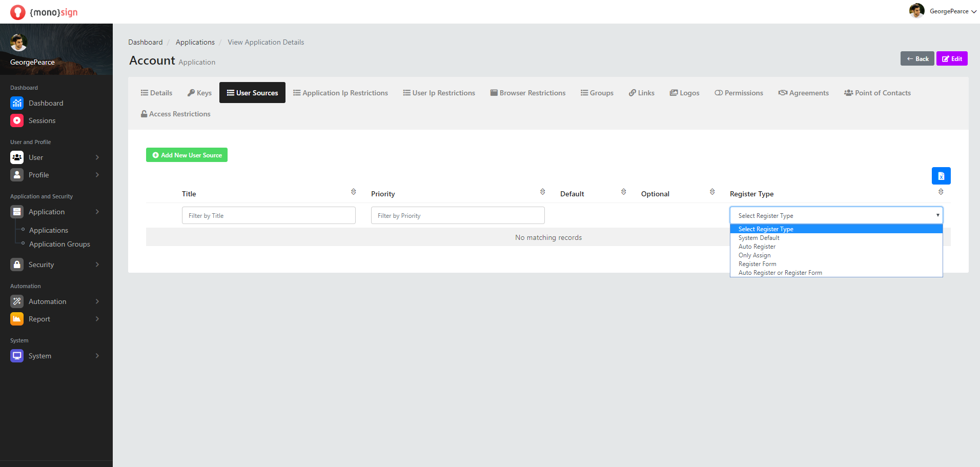The width and height of the screenshot is (980, 467).
Task: Click the Add New User Source button
Action: [x=187, y=155]
